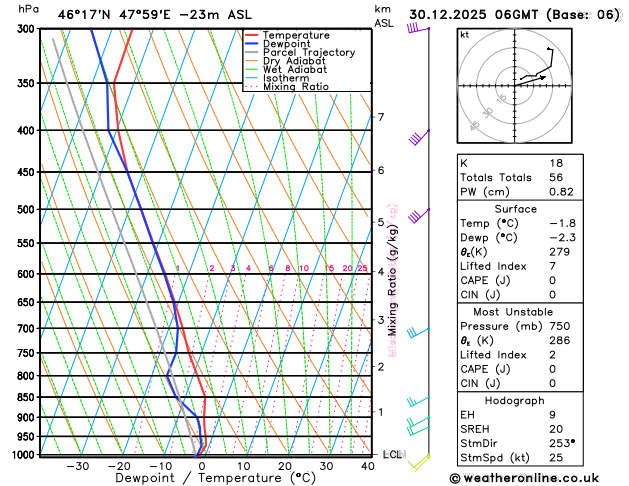
Task: Click the surface theta-e value 279
Action: pyautogui.click(x=559, y=252)
